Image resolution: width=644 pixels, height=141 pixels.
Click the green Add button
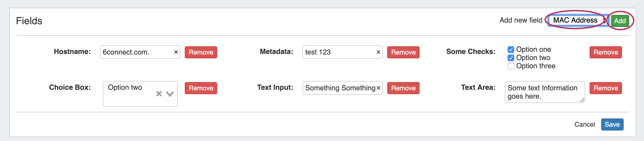(620, 21)
